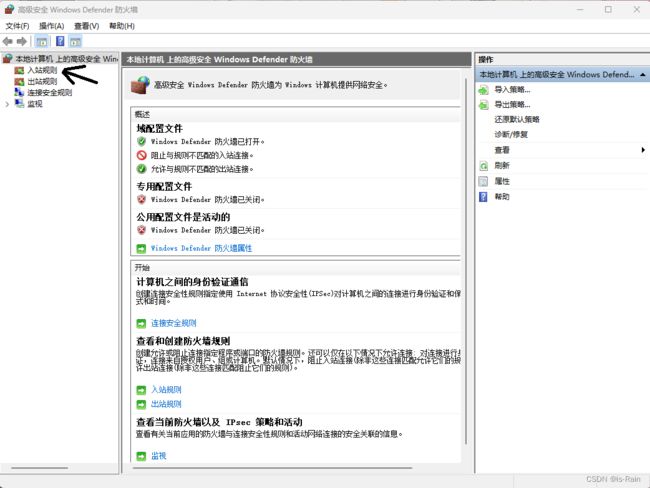Select root node 本地计算机上的高级安全 in tree

pyautogui.click(x=66, y=59)
